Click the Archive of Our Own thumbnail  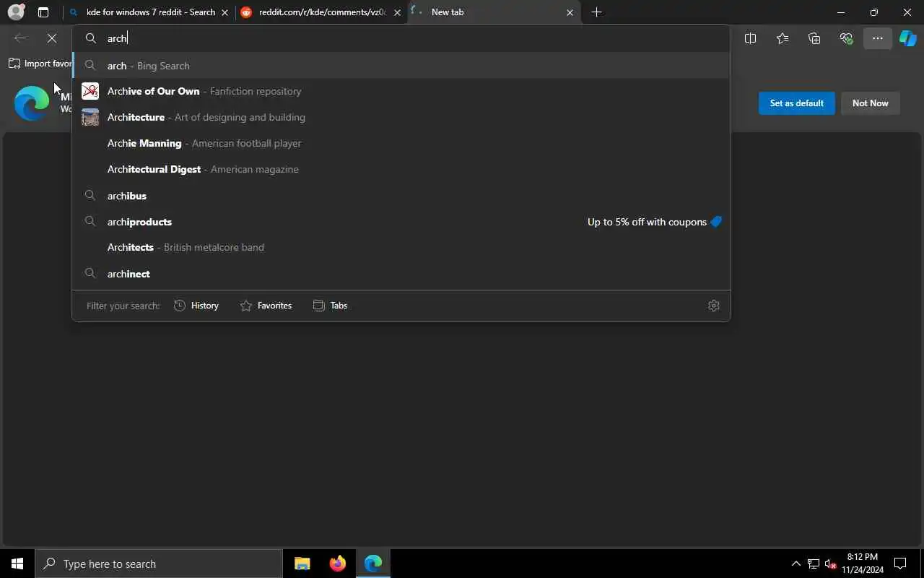[x=90, y=91]
